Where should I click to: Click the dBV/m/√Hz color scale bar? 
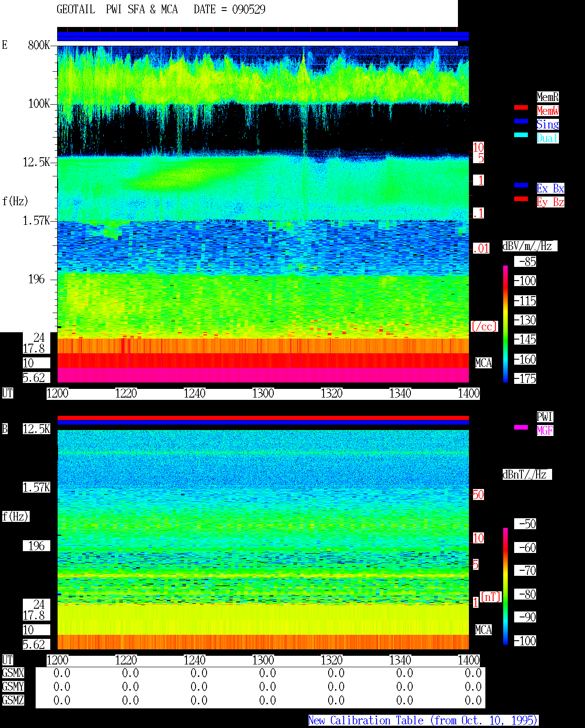505,324
